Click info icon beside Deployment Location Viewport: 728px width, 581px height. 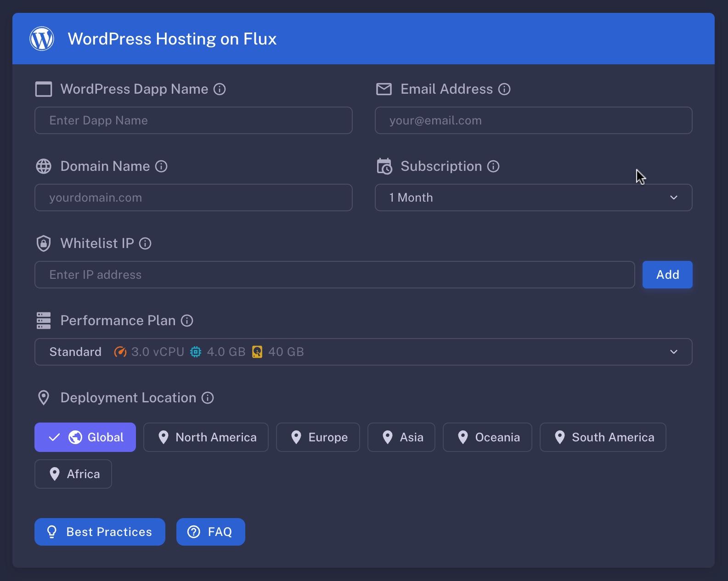(208, 398)
